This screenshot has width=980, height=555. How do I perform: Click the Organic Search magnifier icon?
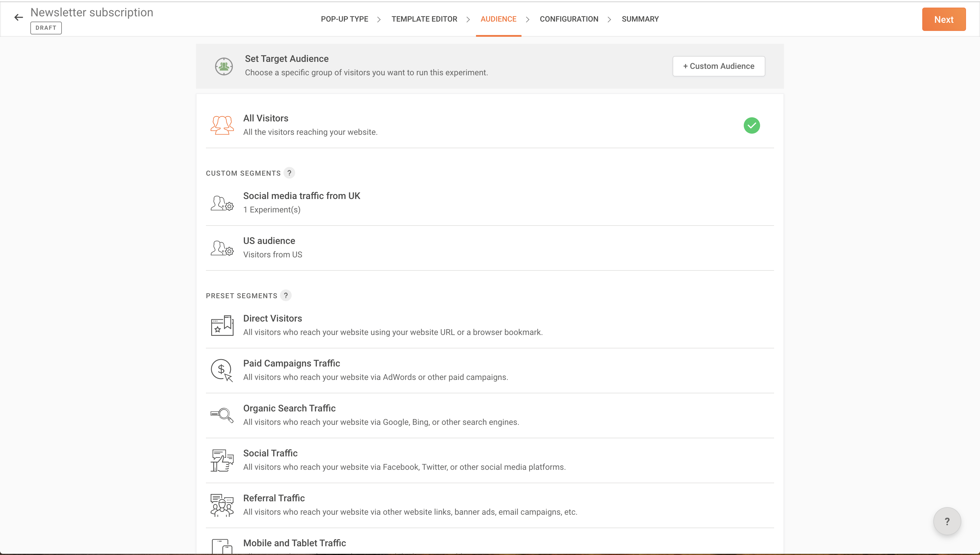click(222, 415)
